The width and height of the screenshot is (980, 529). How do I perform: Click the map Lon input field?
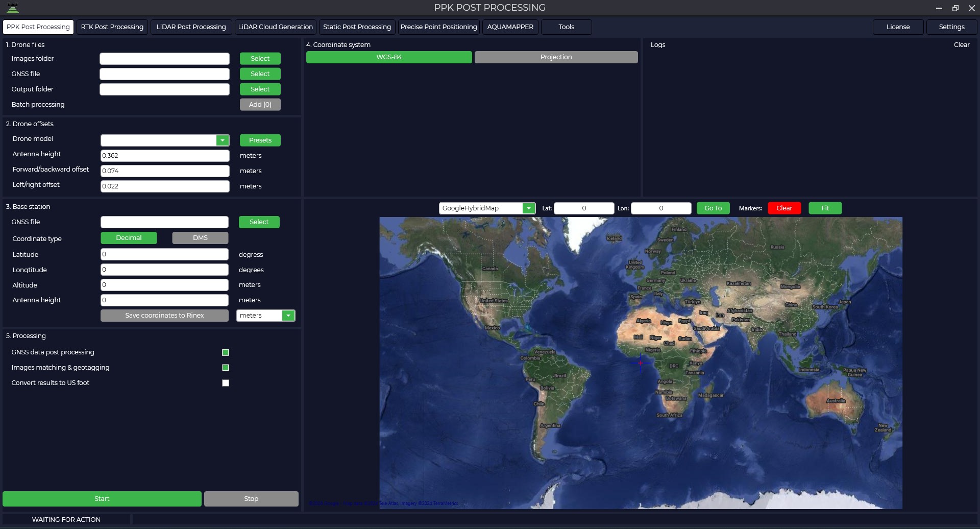(661, 208)
